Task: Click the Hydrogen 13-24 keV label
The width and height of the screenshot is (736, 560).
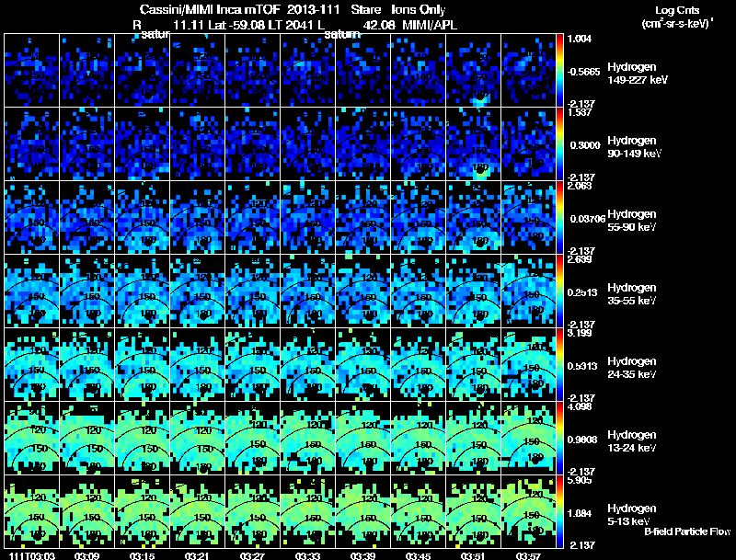Action: click(632, 441)
